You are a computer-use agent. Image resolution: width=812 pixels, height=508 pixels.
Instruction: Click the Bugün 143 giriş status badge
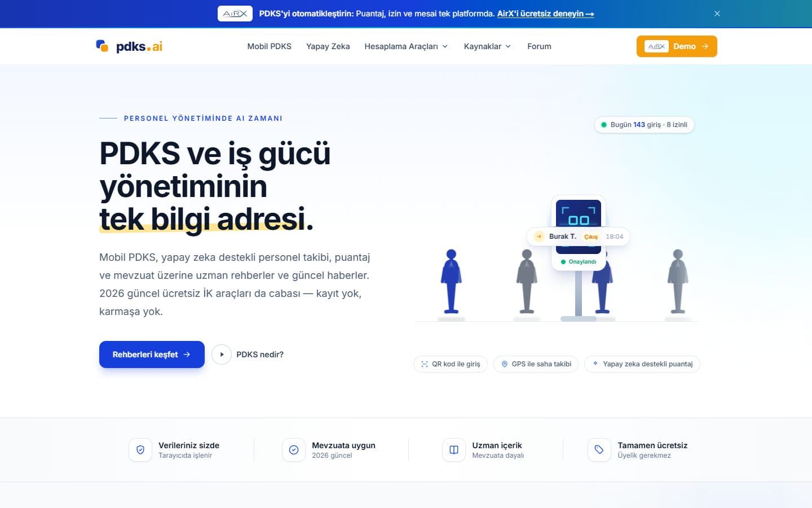pos(644,125)
